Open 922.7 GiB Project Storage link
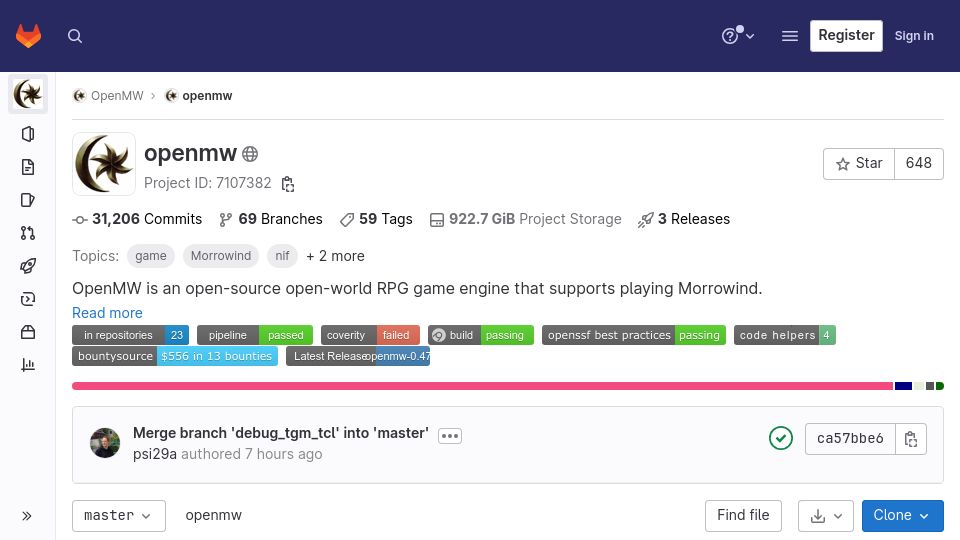 tap(525, 219)
